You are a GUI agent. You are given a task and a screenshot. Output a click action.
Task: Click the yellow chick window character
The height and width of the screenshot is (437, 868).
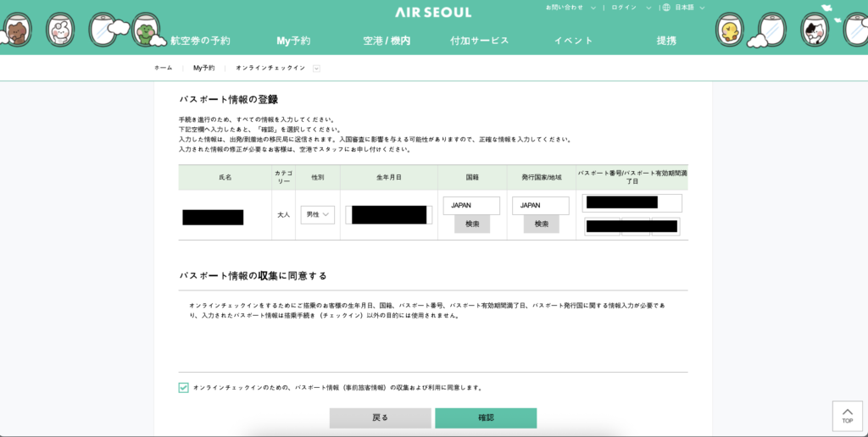pyautogui.click(x=730, y=30)
